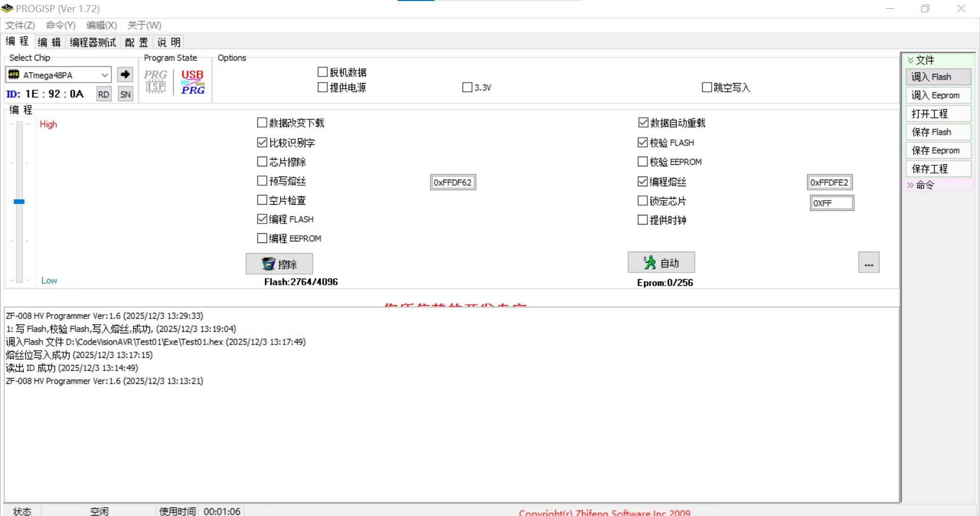Uncheck the 编程熔丝 checkbox
This screenshot has height=516, width=980.
pos(643,181)
